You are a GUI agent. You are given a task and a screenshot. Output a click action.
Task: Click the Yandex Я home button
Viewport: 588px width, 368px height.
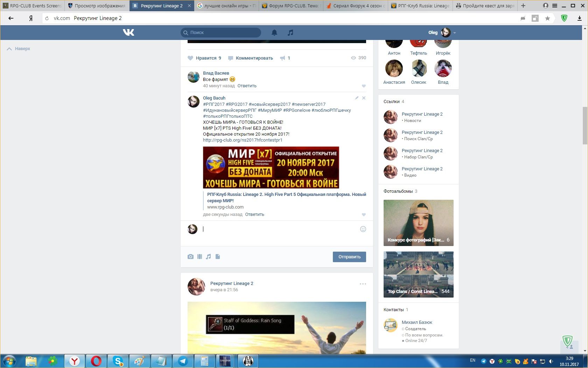[31, 18]
